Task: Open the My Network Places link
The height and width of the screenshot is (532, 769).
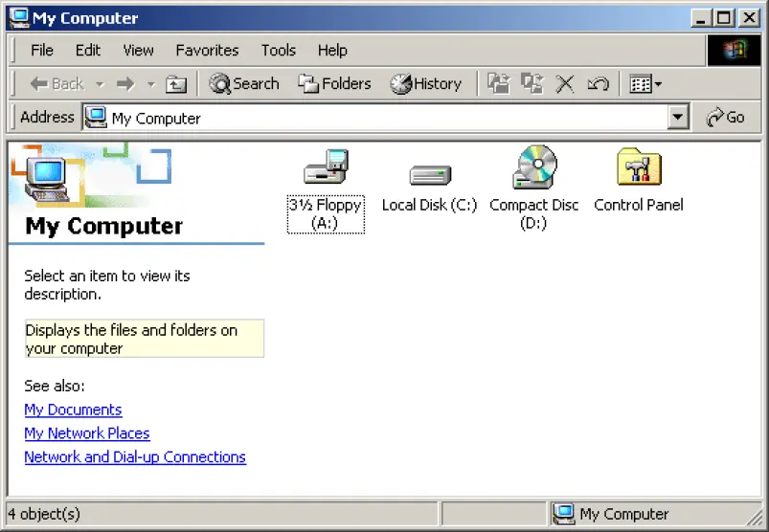Action: point(87,433)
